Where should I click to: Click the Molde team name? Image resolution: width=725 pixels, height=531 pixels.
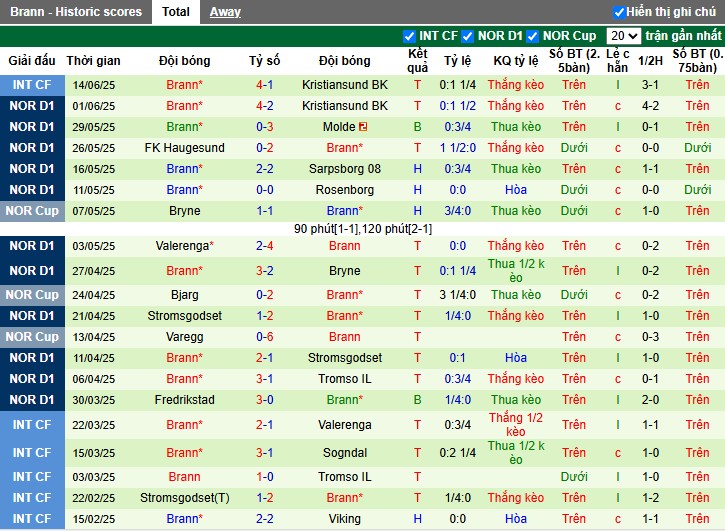coord(339,127)
